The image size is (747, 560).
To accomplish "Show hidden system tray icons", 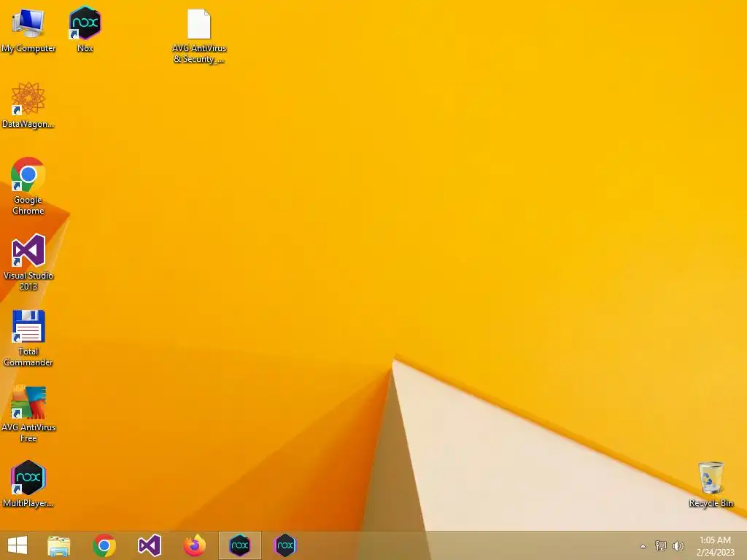I will pyautogui.click(x=643, y=546).
